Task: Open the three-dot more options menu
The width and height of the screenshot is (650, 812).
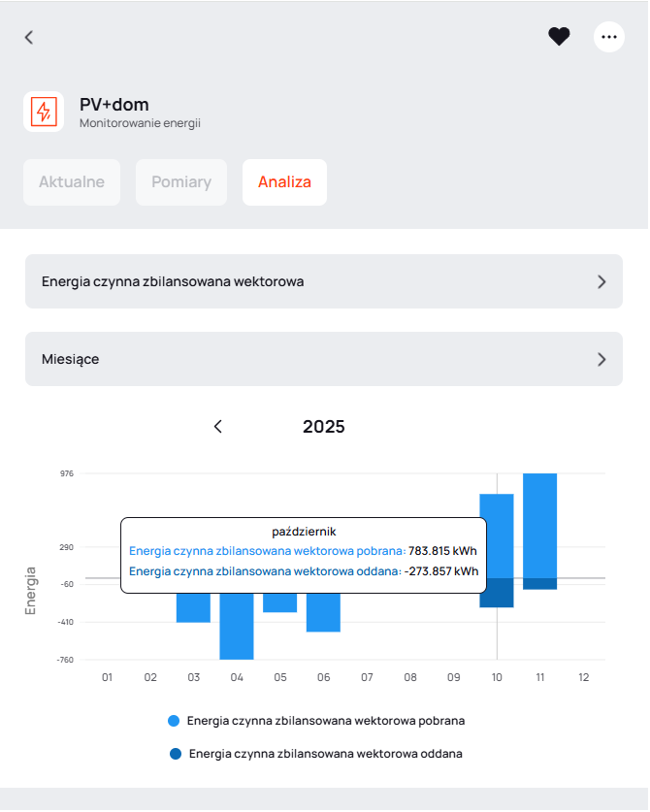Action: pos(608,37)
